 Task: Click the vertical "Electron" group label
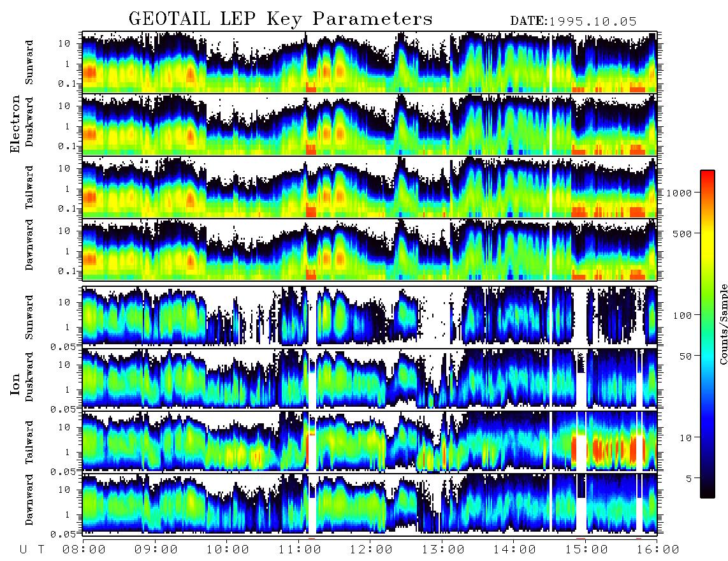pyautogui.click(x=15, y=124)
